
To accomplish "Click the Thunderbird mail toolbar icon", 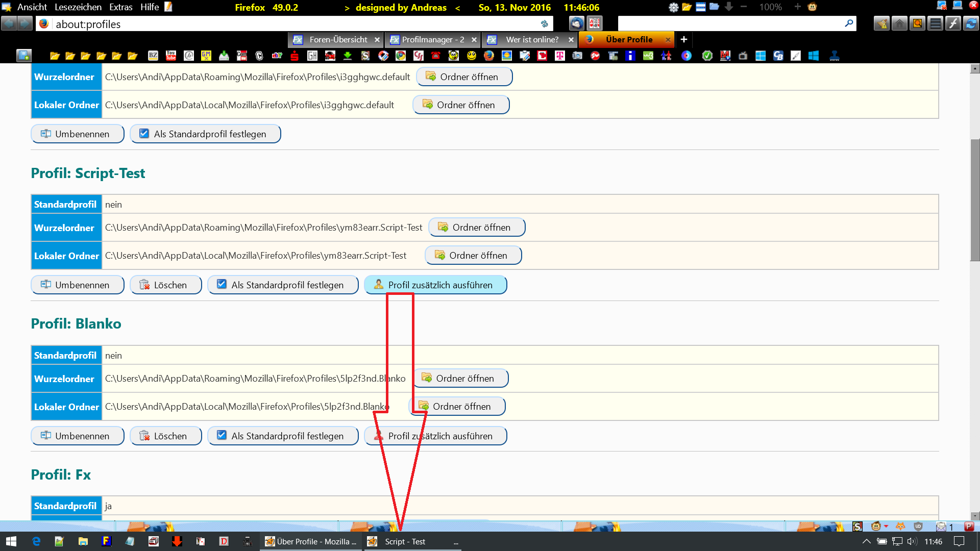I will point(576,23).
